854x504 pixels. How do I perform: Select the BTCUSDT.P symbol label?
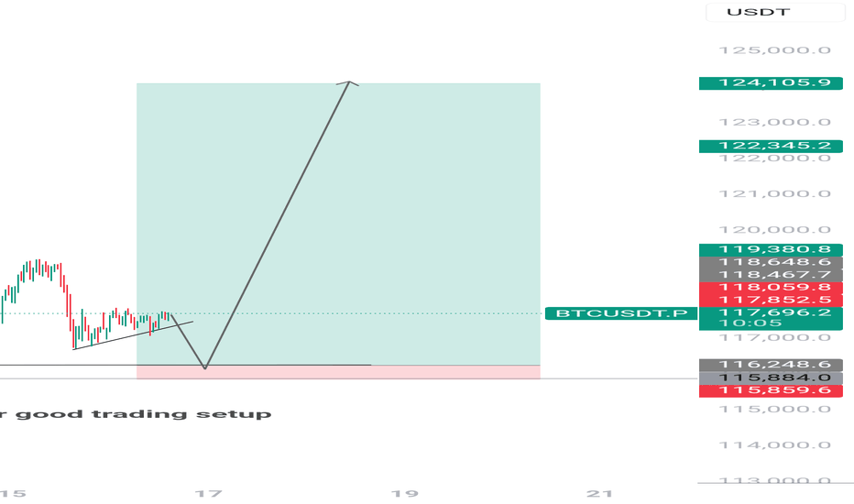coord(621,313)
